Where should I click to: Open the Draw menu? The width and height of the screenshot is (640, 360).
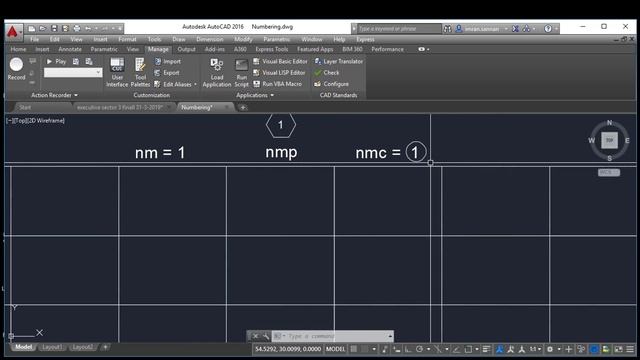[x=179, y=39]
